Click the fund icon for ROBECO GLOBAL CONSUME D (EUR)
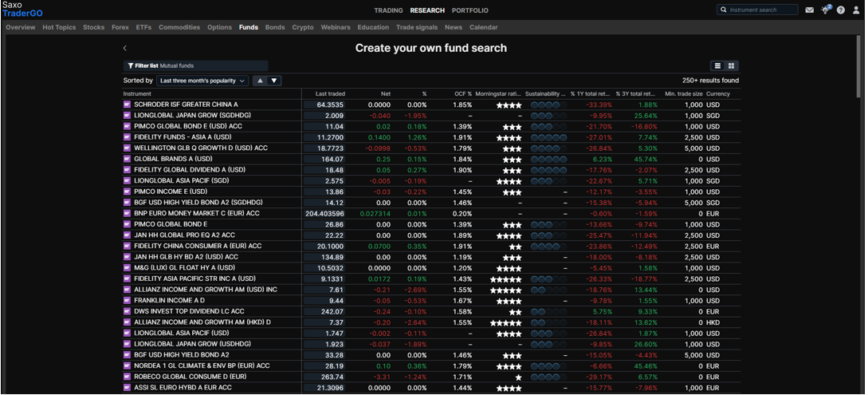The height and width of the screenshot is (395, 868). (126, 377)
